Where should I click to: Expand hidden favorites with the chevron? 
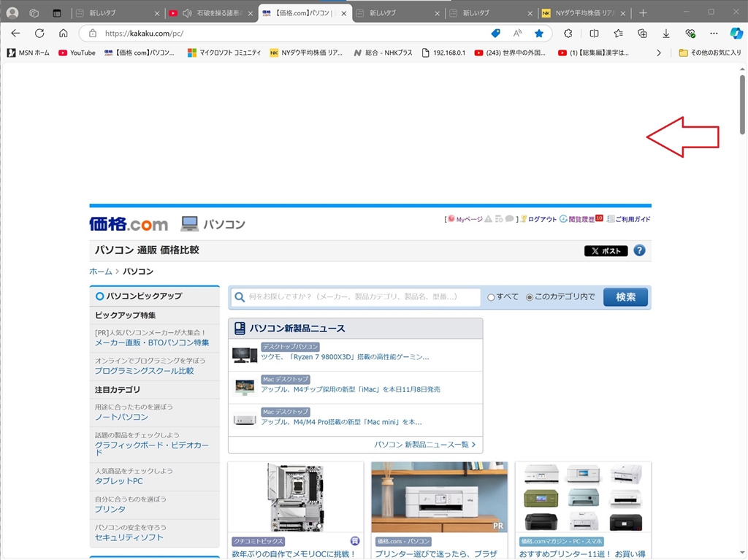(x=659, y=53)
